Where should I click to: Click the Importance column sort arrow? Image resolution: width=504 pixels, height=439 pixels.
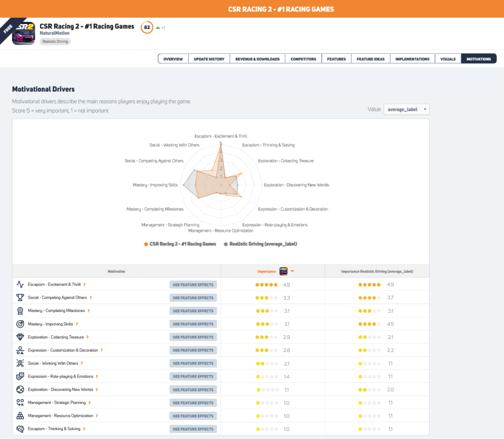click(292, 271)
